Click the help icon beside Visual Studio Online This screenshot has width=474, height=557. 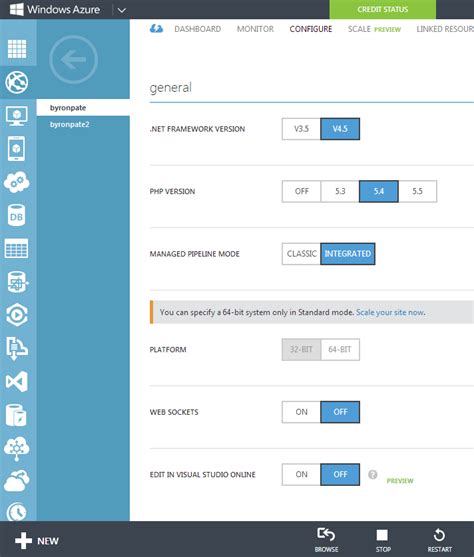click(x=372, y=475)
